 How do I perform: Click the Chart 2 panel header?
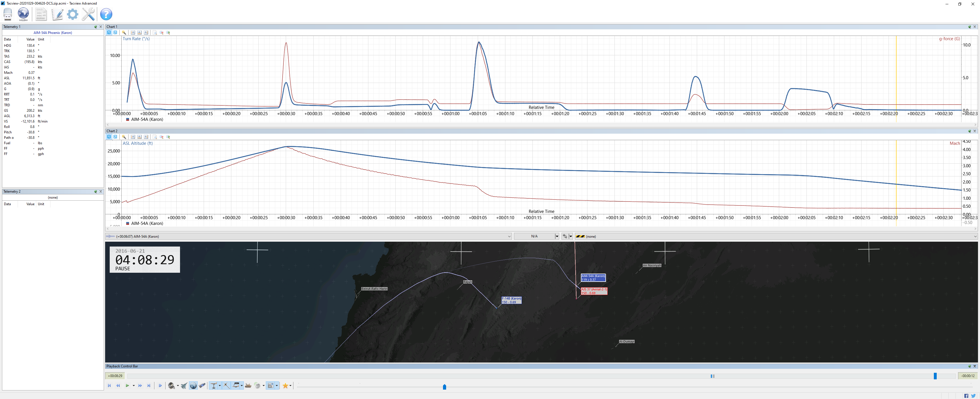(112, 131)
